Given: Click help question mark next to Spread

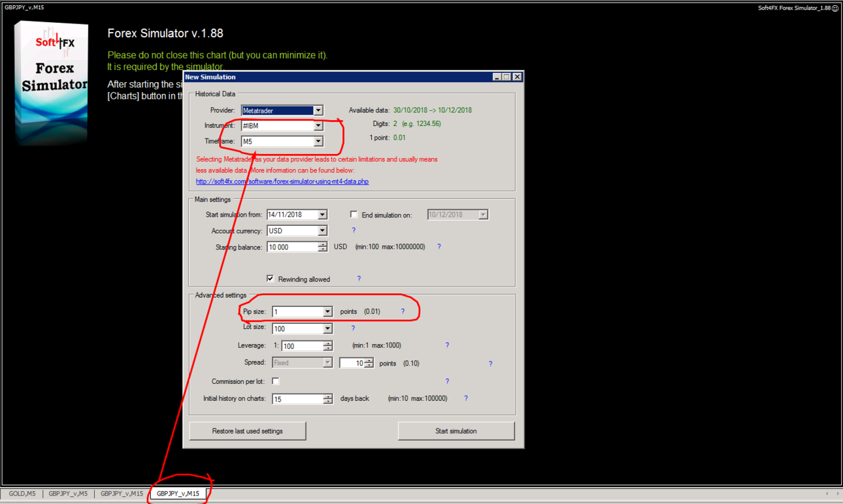Looking at the screenshot, I should (490, 364).
